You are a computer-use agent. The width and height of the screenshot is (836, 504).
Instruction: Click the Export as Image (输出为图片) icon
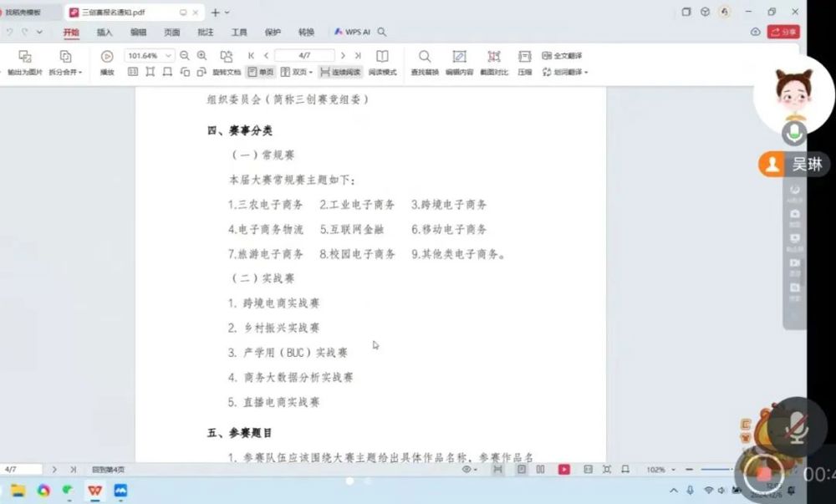click(25, 57)
